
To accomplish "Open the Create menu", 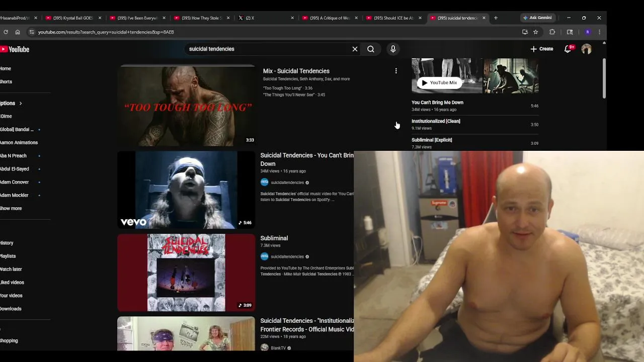I will pyautogui.click(x=541, y=49).
